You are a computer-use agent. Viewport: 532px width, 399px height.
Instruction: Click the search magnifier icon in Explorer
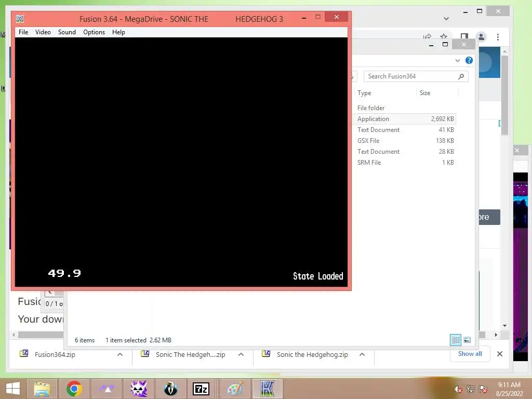pos(461,76)
